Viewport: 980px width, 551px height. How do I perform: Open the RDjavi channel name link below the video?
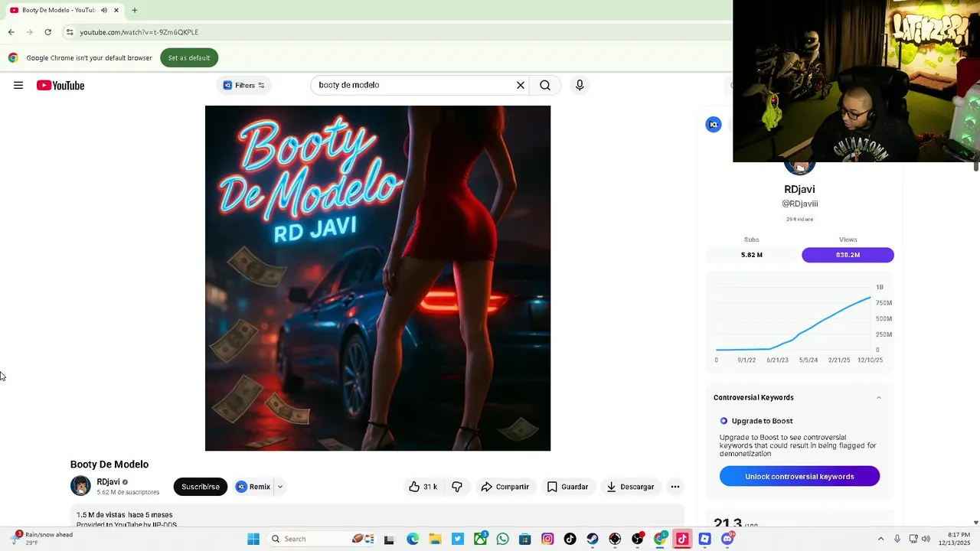(108, 482)
